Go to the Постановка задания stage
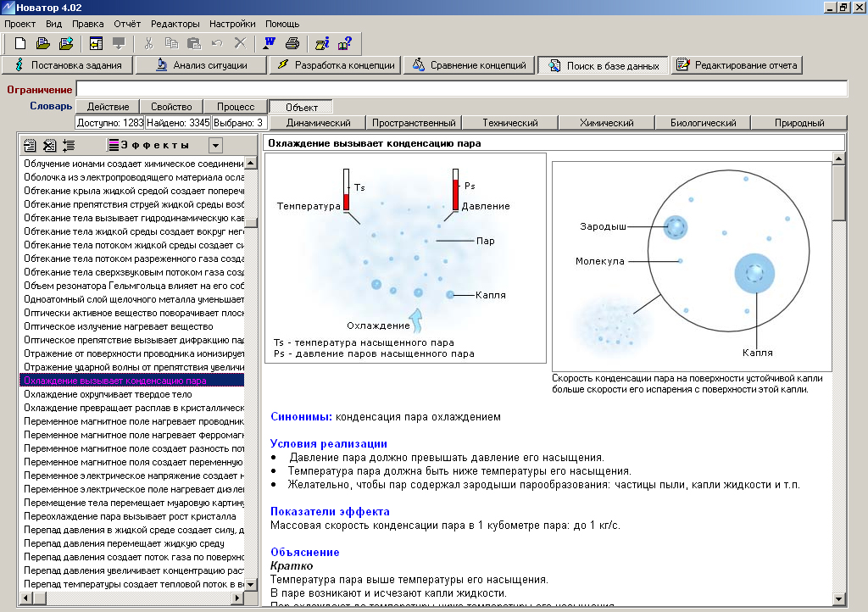 point(68,65)
